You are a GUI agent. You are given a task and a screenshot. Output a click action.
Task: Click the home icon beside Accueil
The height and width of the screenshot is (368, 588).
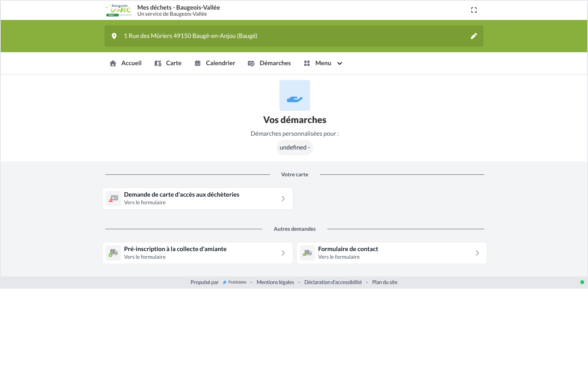(x=113, y=63)
